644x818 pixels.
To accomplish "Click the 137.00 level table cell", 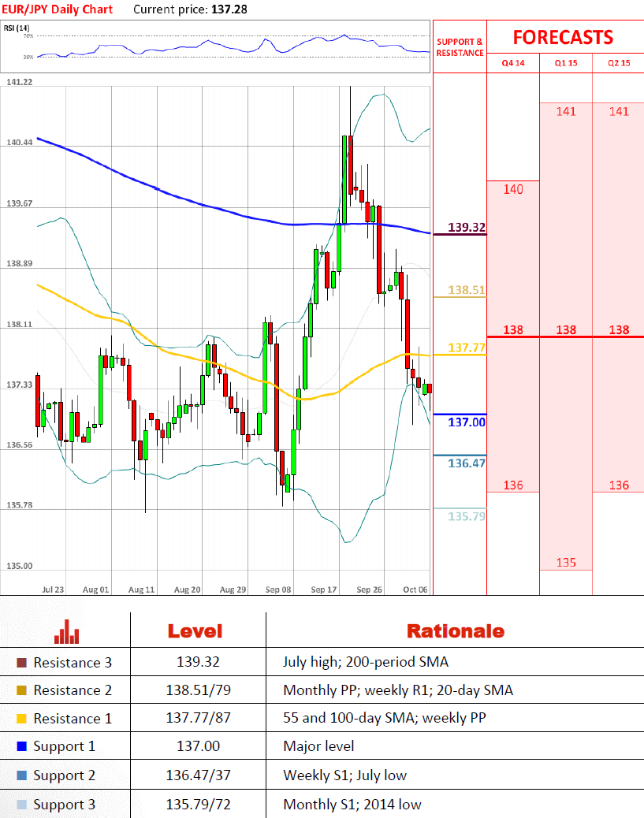I will 199,746.
